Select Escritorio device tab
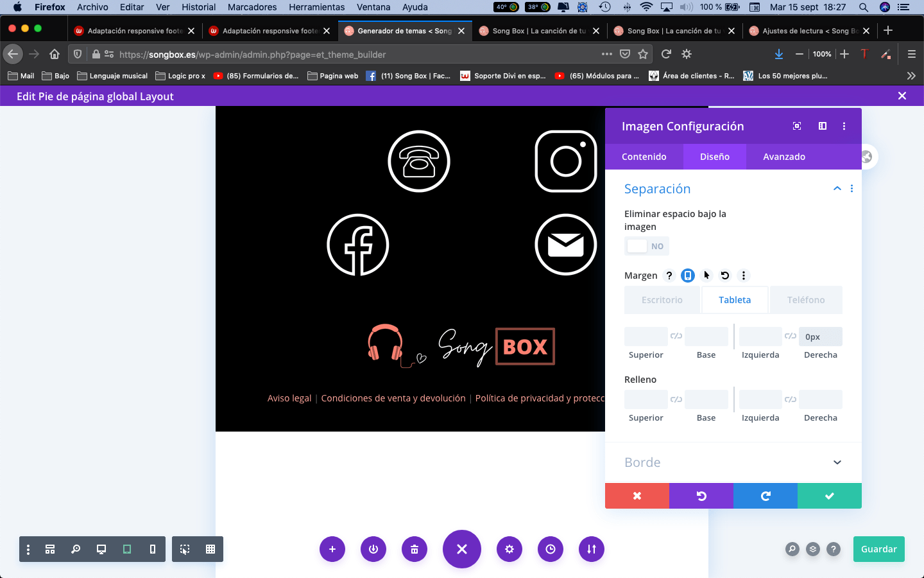Image resolution: width=924 pixels, height=578 pixels. pos(662,300)
